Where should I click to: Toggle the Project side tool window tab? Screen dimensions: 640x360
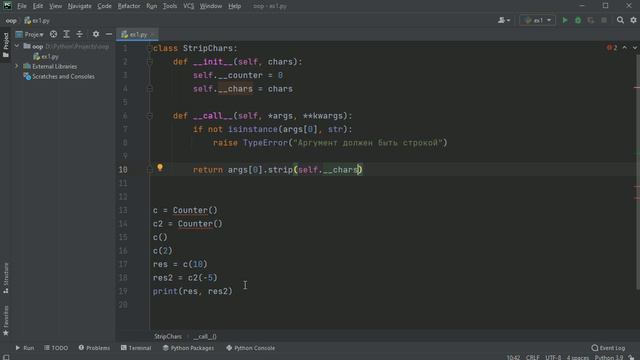(6, 45)
